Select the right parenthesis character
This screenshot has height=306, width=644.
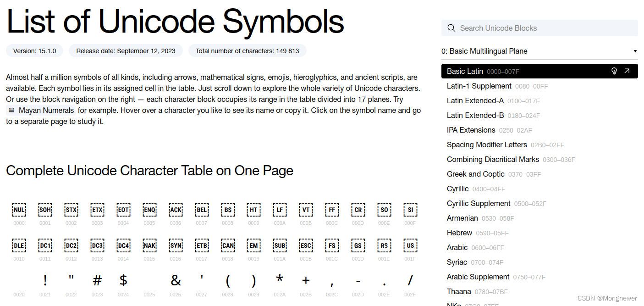point(253,281)
